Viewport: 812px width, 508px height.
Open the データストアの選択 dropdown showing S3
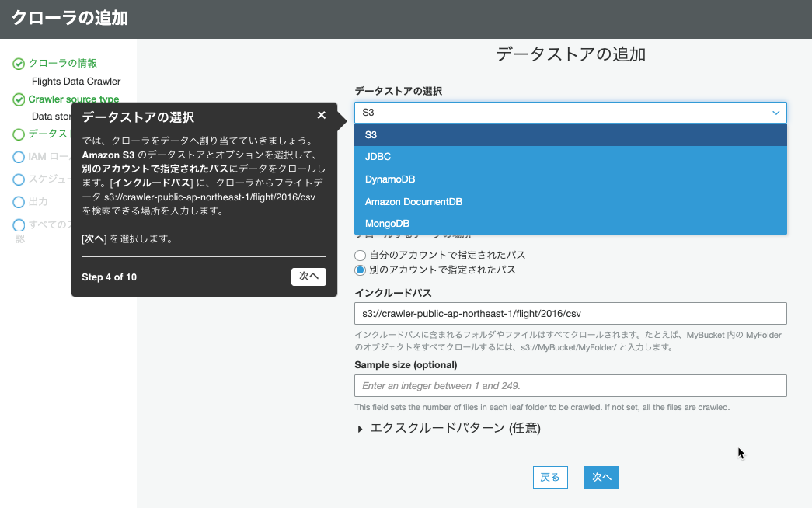click(x=570, y=113)
